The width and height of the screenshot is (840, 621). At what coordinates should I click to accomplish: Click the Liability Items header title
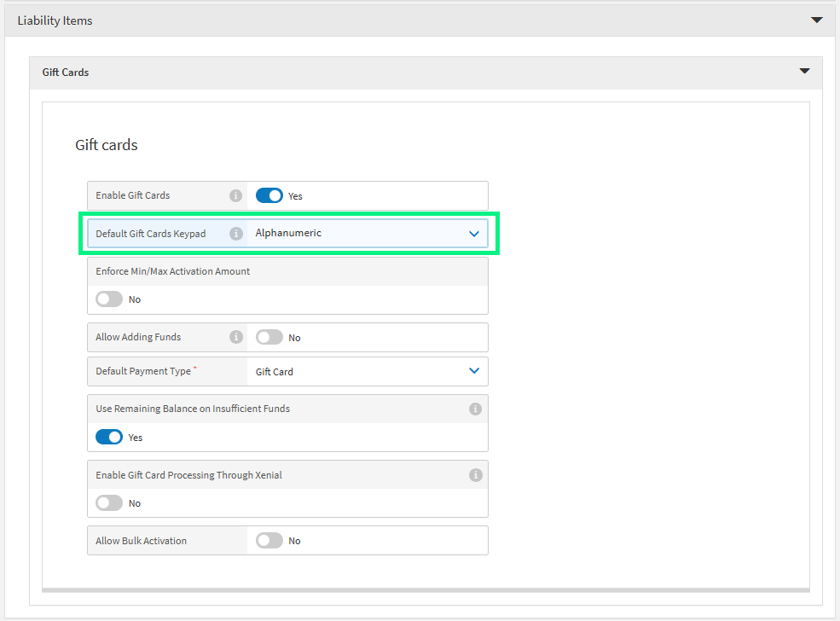pos(55,20)
